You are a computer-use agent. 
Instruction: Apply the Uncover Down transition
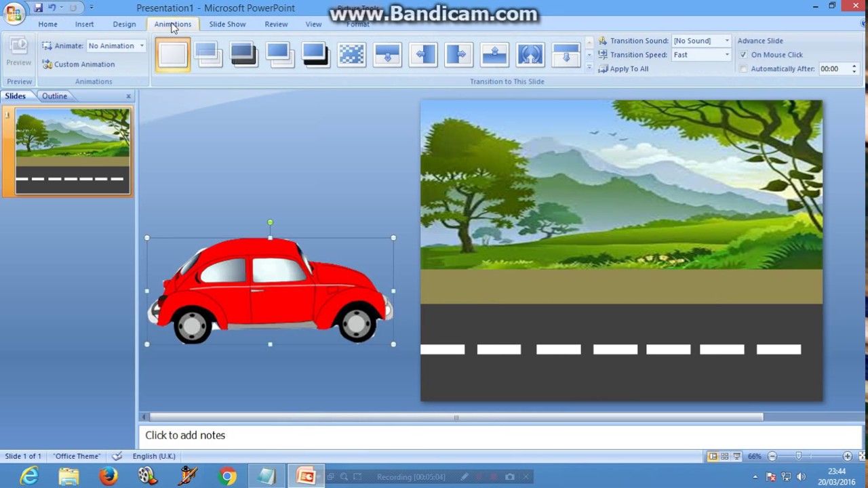pos(566,54)
